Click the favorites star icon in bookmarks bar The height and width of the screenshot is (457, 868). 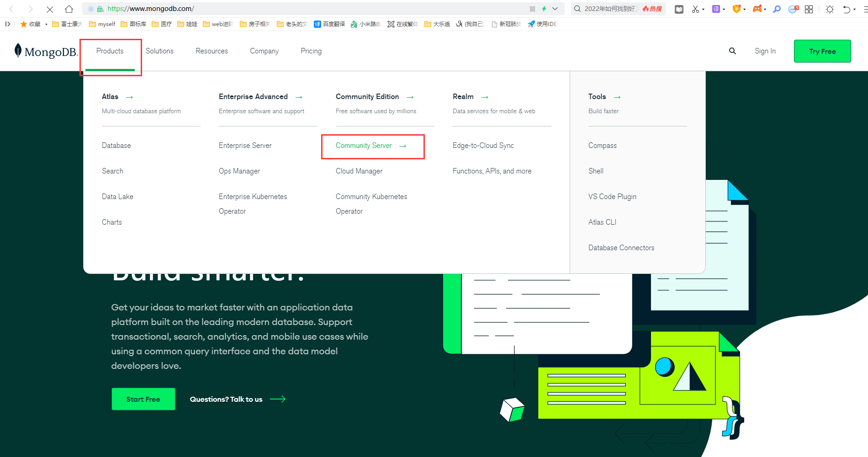pyautogui.click(x=24, y=24)
